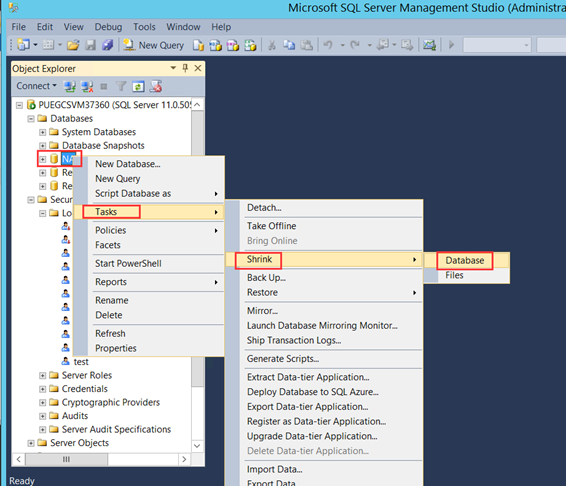
Task: Expand System Databases folder
Action: pyautogui.click(x=43, y=132)
